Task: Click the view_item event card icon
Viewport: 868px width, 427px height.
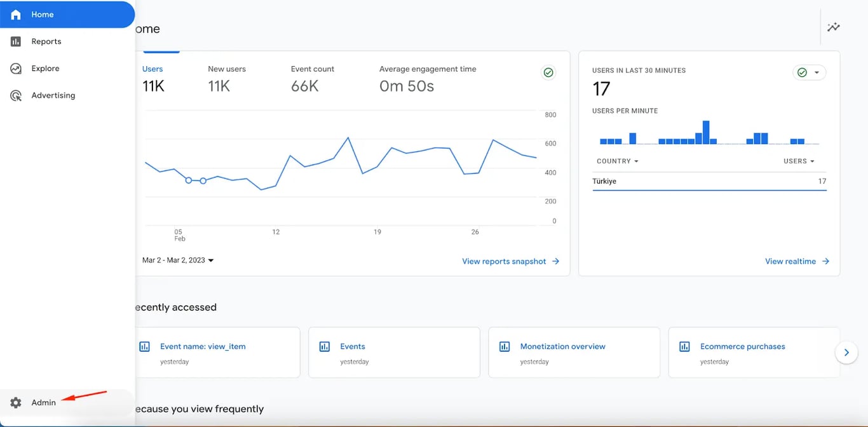Action: [x=144, y=346]
